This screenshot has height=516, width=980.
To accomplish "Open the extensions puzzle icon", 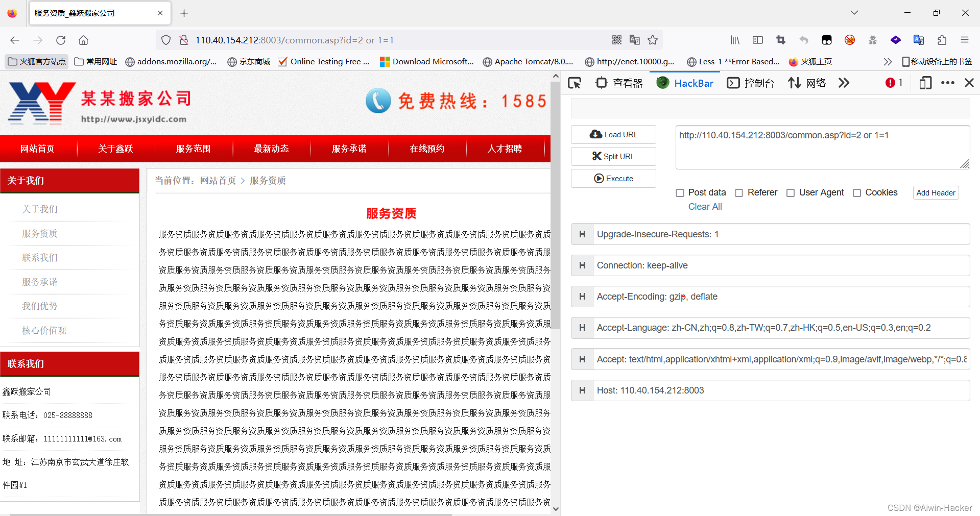I will pos(942,40).
